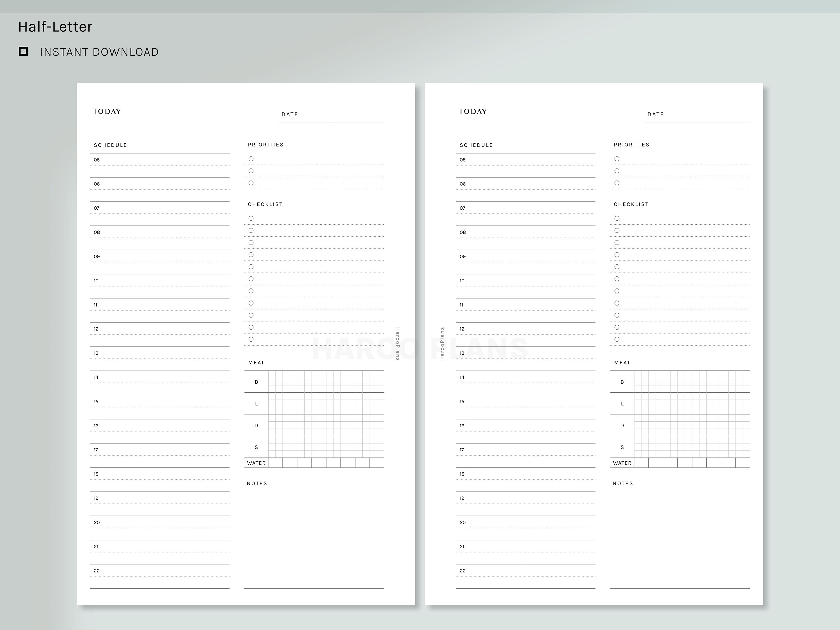Click the SCHEDULE heading on the right page
The image size is (840, 630).
tap(476, 145)
